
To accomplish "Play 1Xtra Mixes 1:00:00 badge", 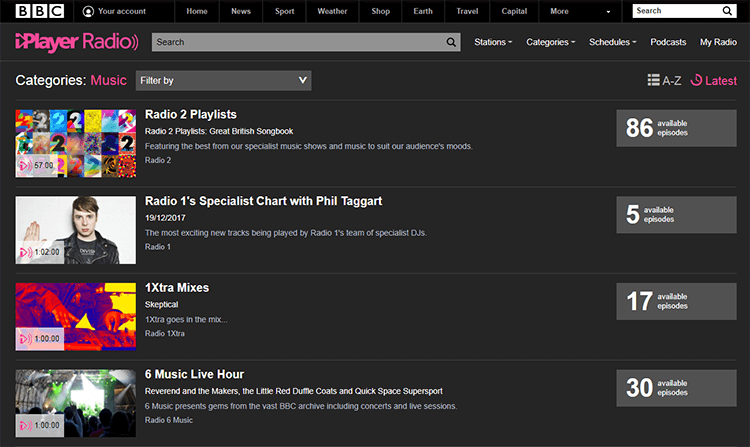I will coord(40,338).
